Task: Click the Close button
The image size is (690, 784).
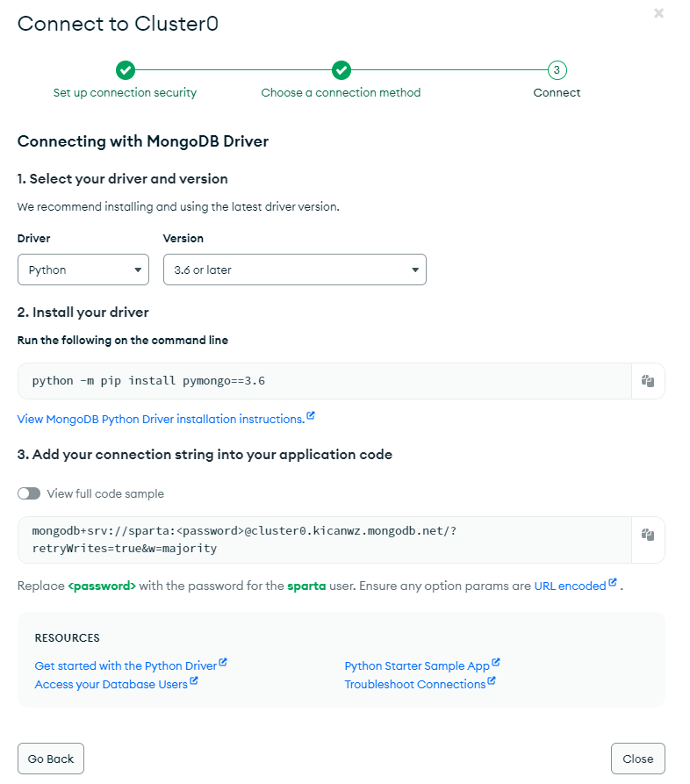Action: 638,759
